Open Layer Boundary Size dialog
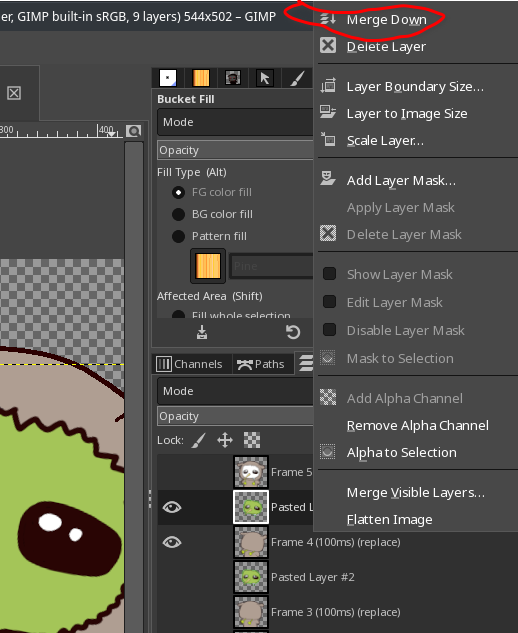518x633 pixels. click(x=416, y=86)
